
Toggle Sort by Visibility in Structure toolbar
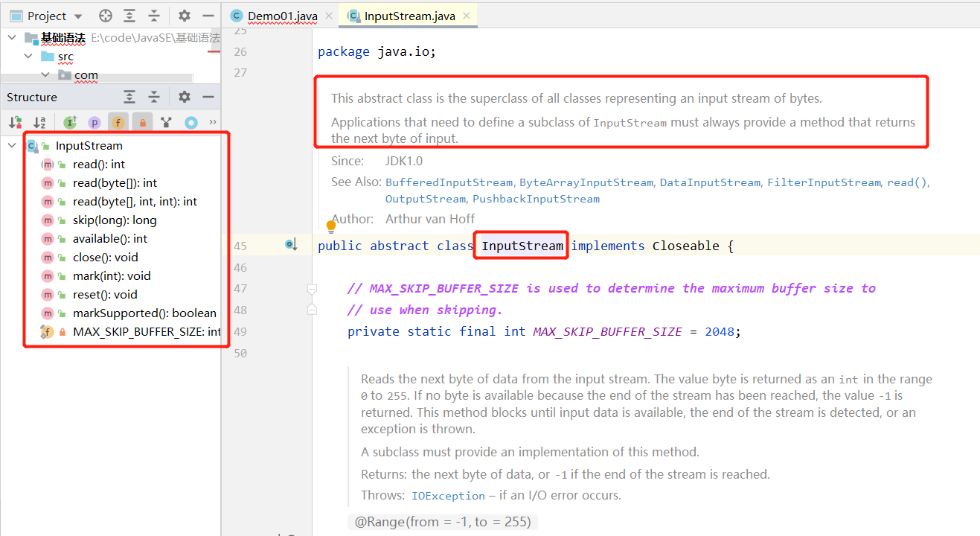pyautogui.click(x=15, y=122)
